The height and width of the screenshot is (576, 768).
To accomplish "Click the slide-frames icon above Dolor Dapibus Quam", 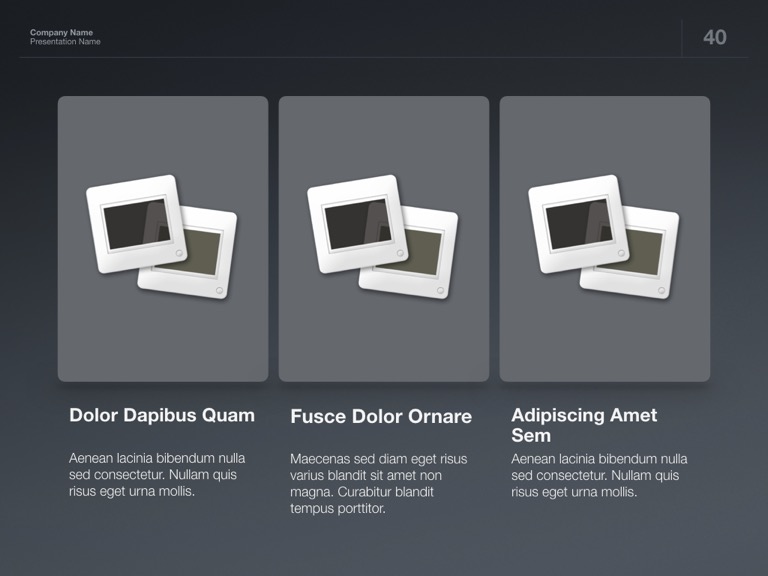I will coord(162,237).
